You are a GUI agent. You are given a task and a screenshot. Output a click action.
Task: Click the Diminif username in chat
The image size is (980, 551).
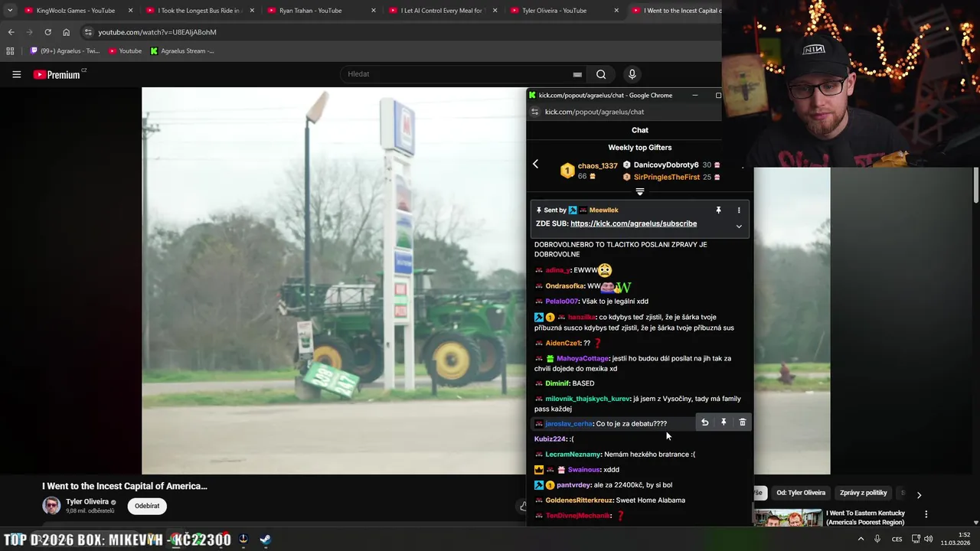click(x=557, y=383)
